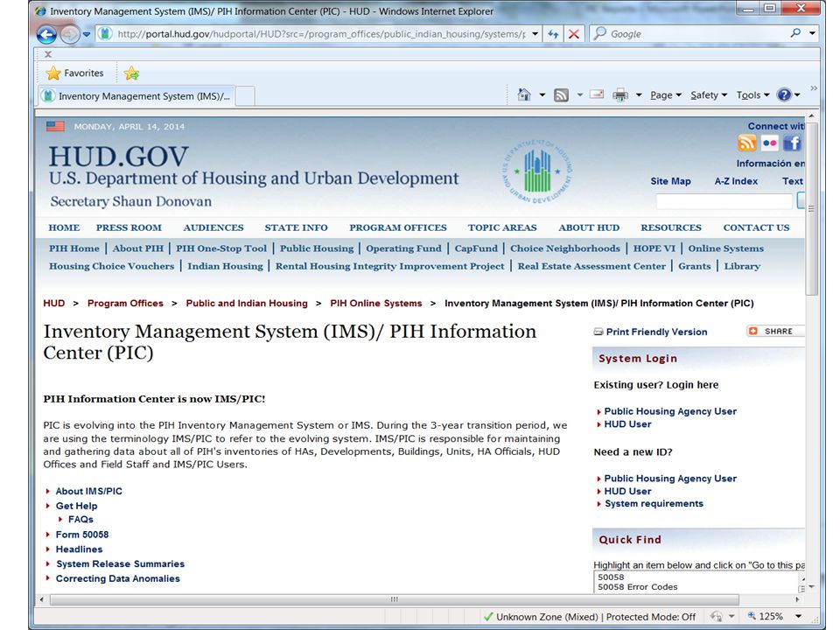Click the HUD site search field
This screenshot has width=840, height=630.
click(x=724, y=201)
